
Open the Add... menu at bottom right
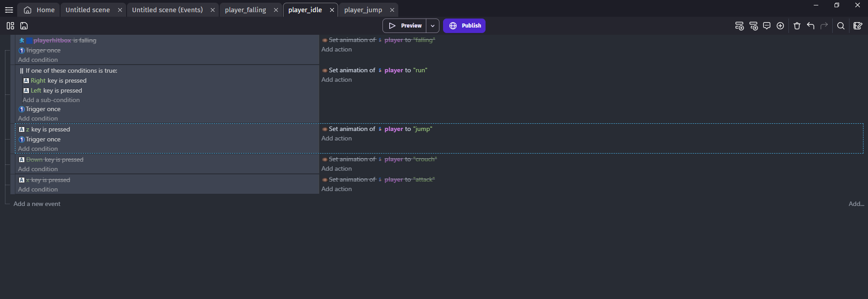coord(856,204)
